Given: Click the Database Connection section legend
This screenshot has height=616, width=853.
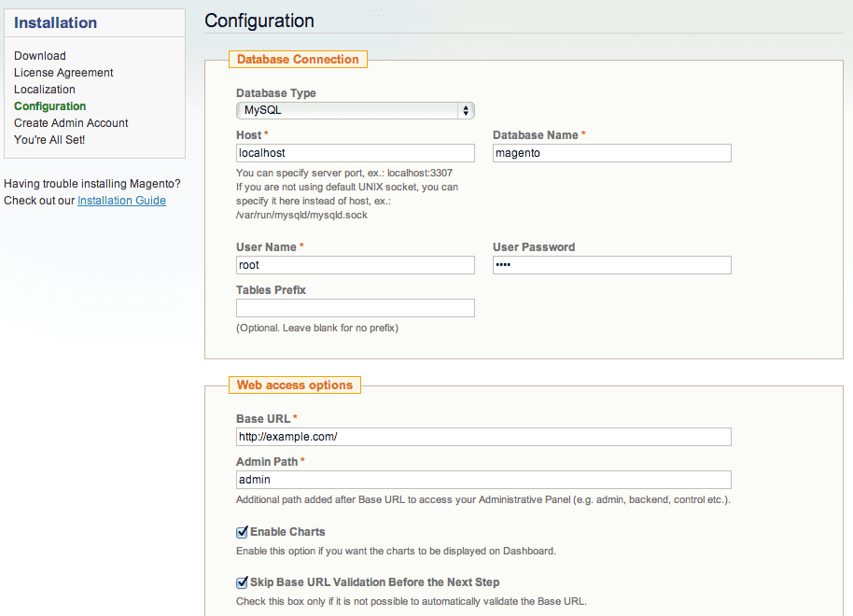Looking at the screenshot, I should (x=298, y=60).
